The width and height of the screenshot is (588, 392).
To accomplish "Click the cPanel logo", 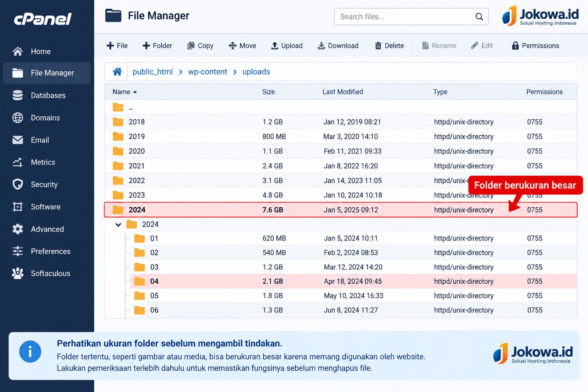I will point(42,19).
